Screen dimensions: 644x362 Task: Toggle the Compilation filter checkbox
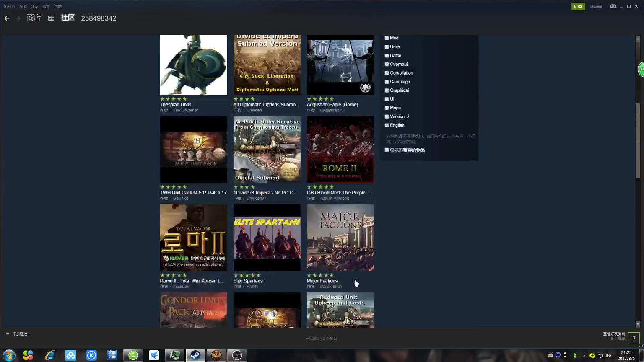click(387, 73)
